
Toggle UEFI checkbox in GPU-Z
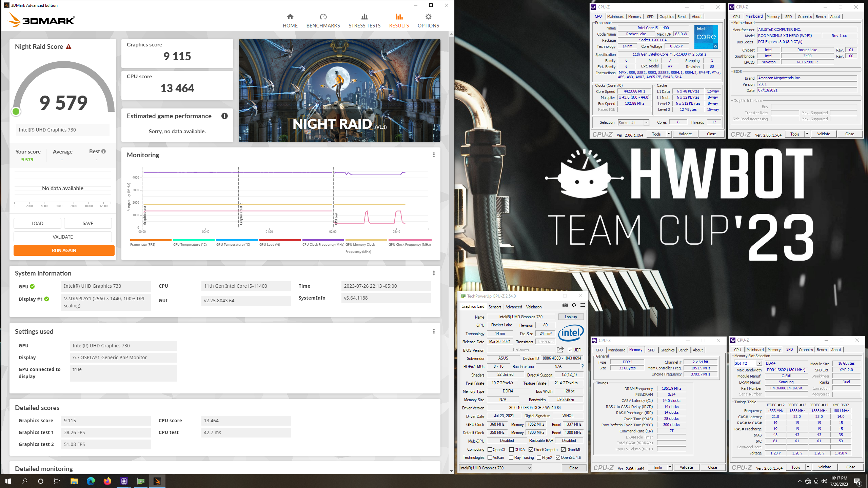(x=570, y=350)
